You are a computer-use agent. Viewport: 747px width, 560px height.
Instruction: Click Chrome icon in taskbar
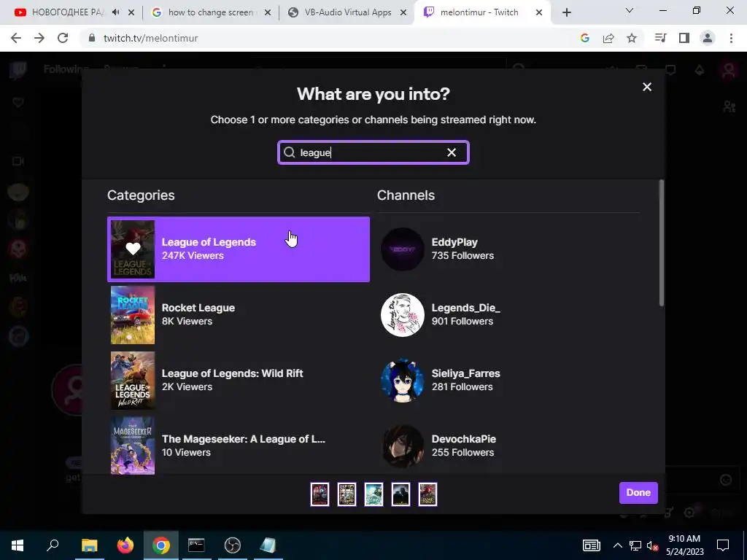(161, 545)
